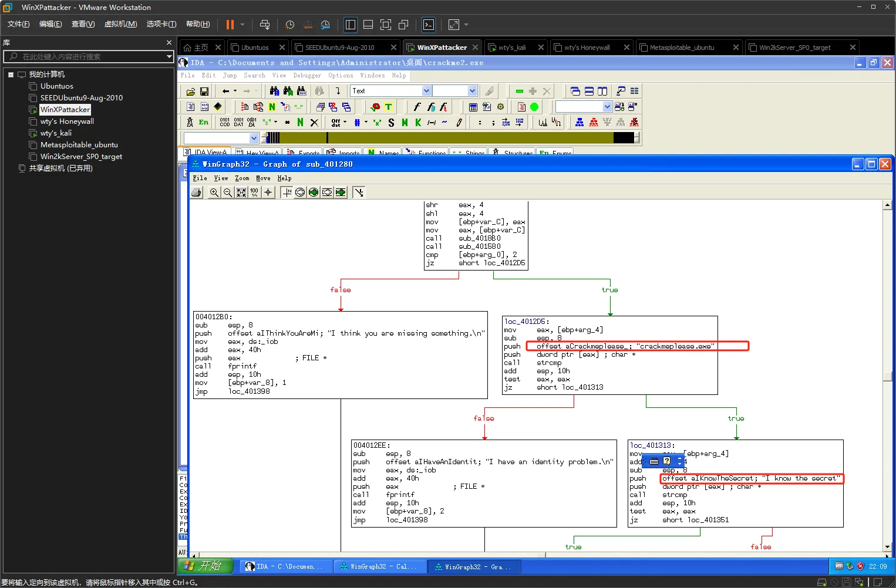Toggle the VMware console view button
The height and width of the screenshot is (588, 896).
pos(429,25)
